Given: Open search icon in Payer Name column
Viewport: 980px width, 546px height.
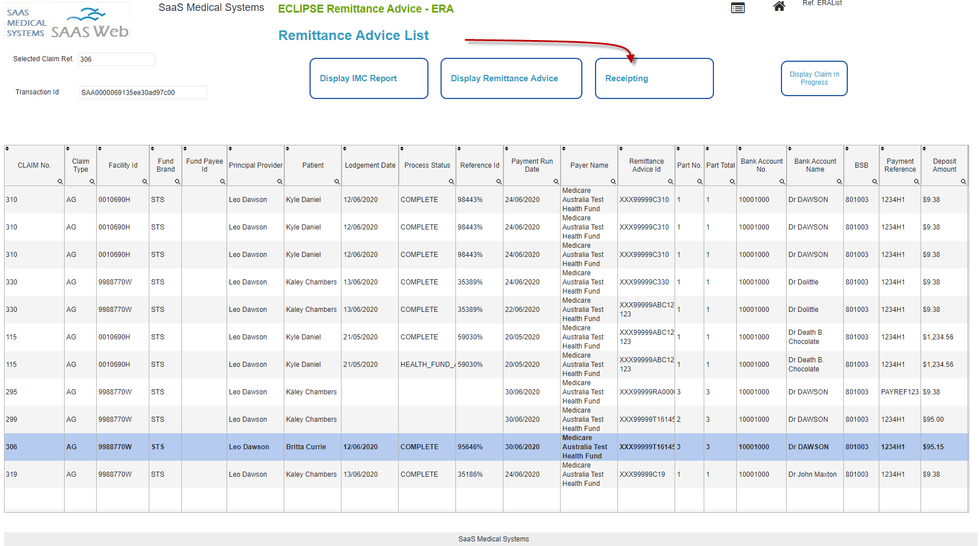Looking at the screenshot, I should [x=613, y=181].
